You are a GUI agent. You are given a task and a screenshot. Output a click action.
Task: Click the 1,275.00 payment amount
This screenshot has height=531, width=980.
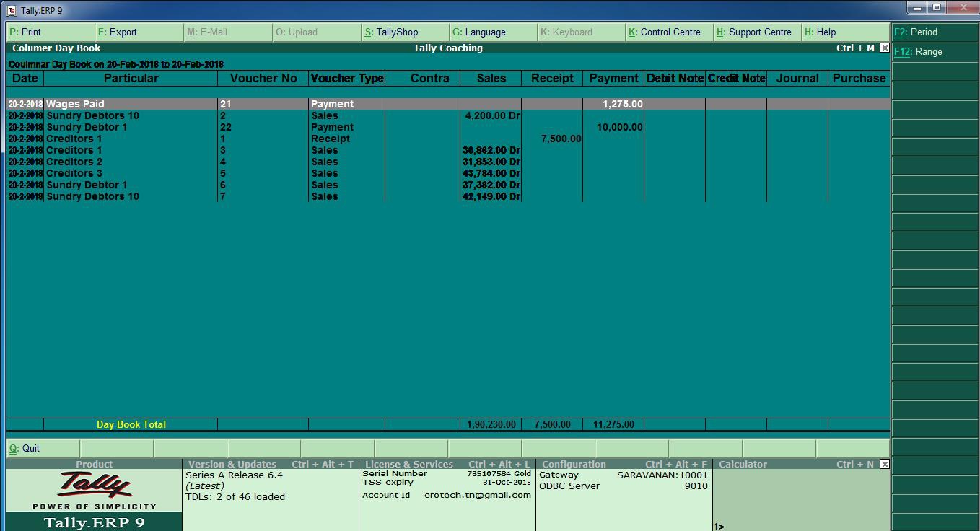623,104
